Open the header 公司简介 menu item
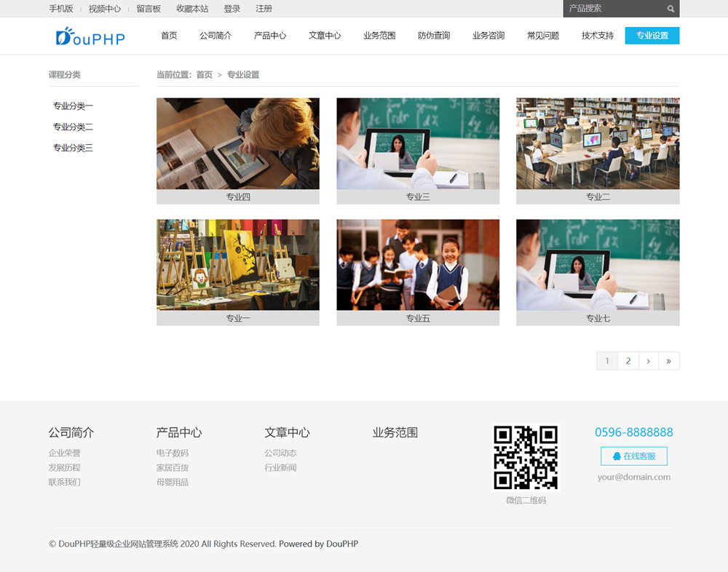This screenshot has height=572, width=728. [215, 35]
